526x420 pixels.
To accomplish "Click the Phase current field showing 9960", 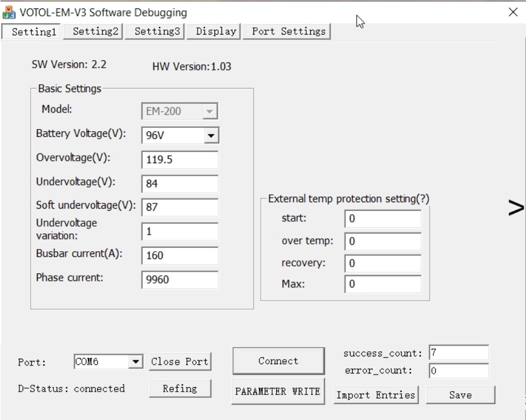I will (x=180, y=280).
